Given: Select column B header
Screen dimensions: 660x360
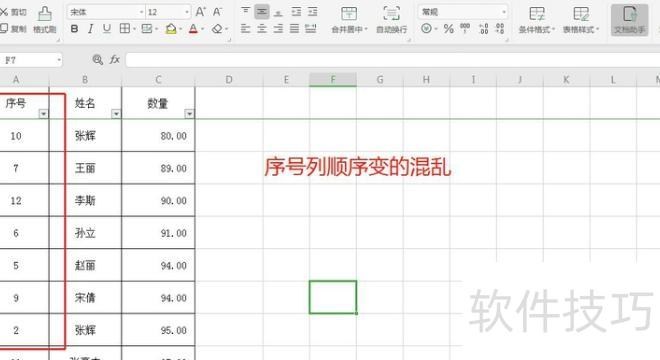Looking at the screenshot, I should tap(85, 79).
